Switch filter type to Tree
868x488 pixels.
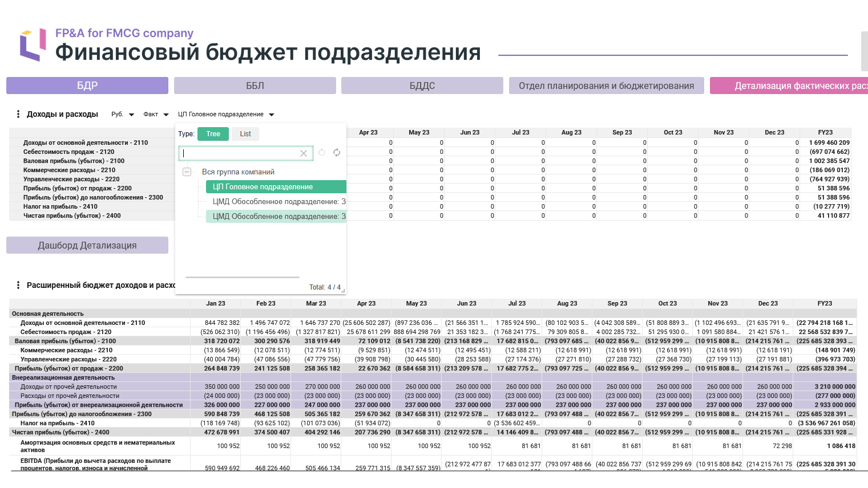[x=213, y=134]
